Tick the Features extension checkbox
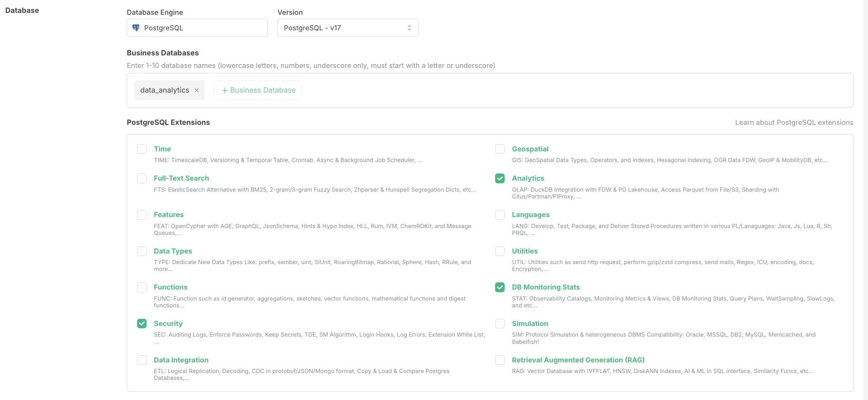This screenshot has height=400, width=868. coord(142,215)
